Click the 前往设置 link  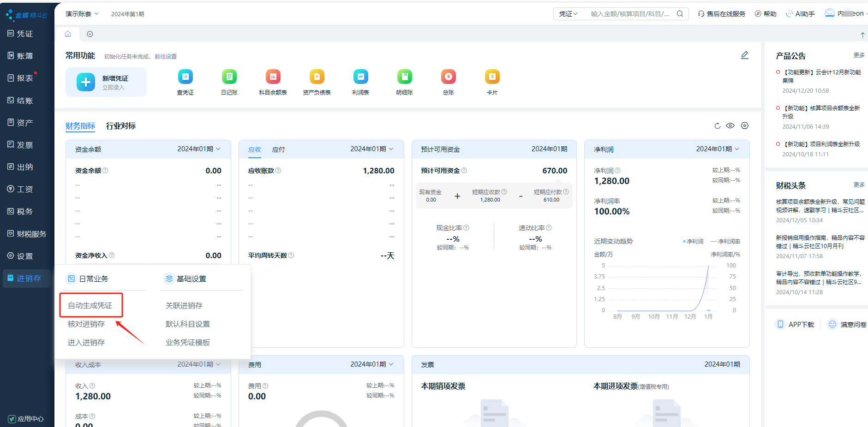(166, 57)
